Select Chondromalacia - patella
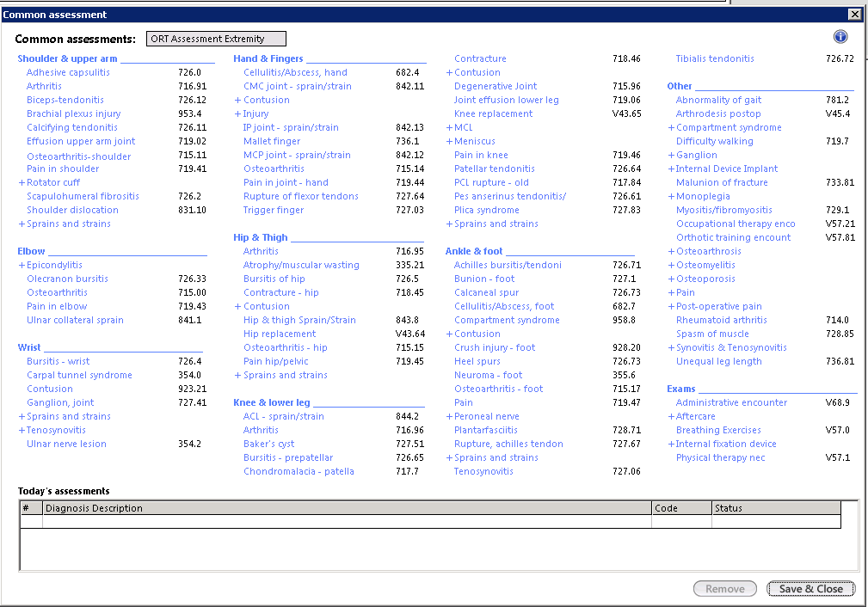The image size is (868, 607). (299, 471)
